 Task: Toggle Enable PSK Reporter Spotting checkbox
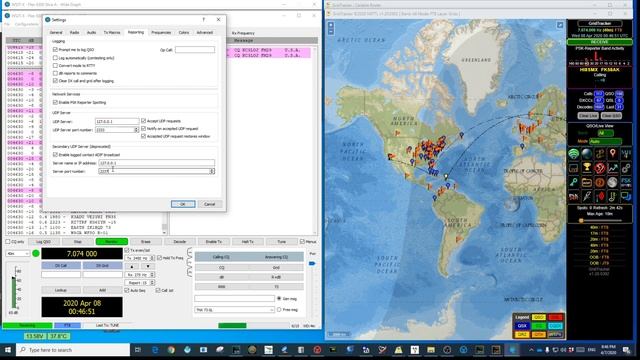coord(55,102)
